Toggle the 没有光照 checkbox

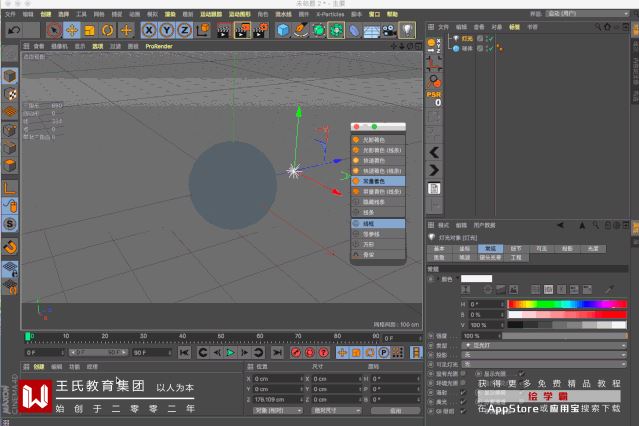(x=463, y=373)
